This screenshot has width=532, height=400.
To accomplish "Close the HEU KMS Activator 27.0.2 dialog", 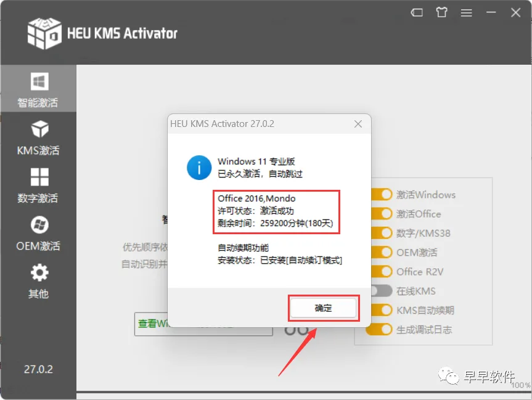I will [x=358, y=124].
